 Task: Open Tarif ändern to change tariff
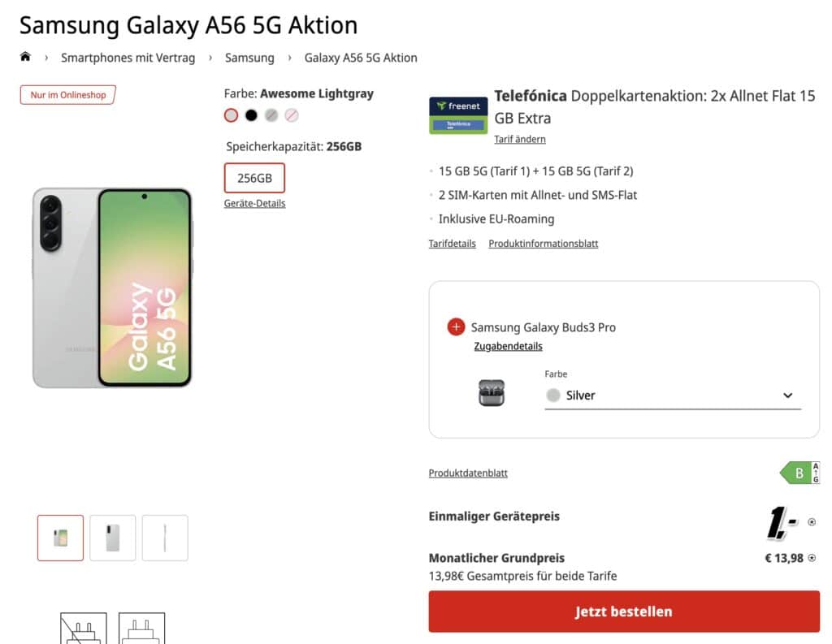[x=520, y=139]
